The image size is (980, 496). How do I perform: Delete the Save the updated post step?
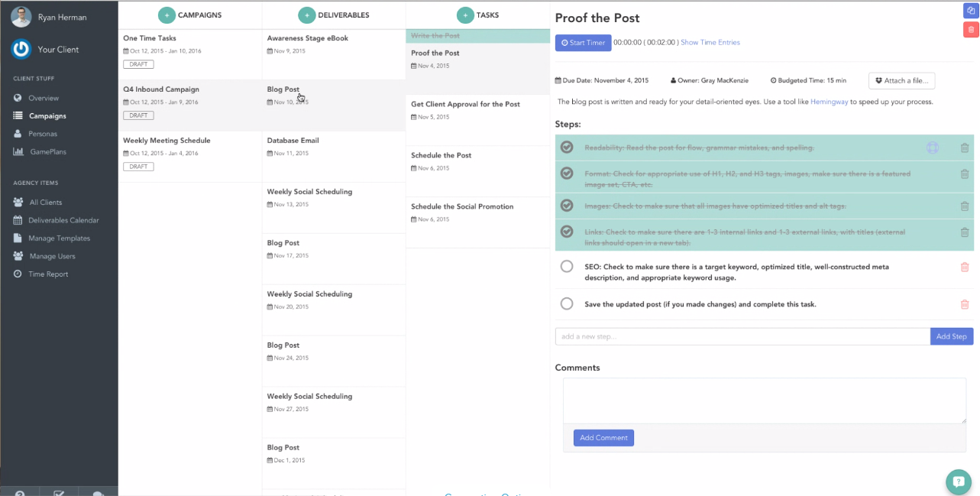click(965, 304)
